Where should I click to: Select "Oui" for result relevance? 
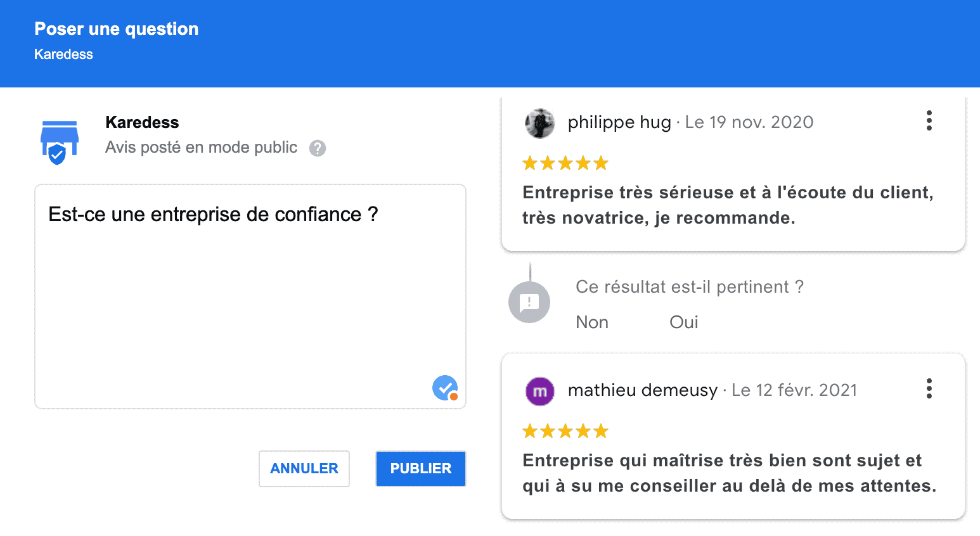point(683,322)
